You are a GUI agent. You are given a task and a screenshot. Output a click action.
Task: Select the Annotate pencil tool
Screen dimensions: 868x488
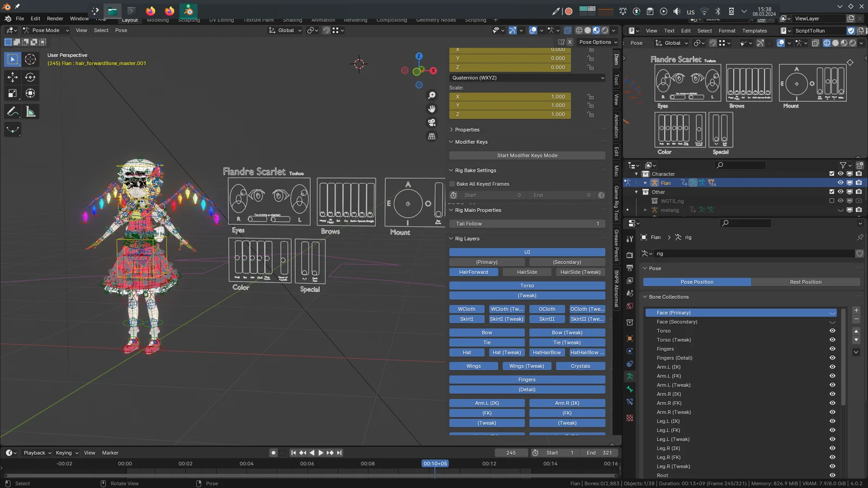[x=12, y=112]
